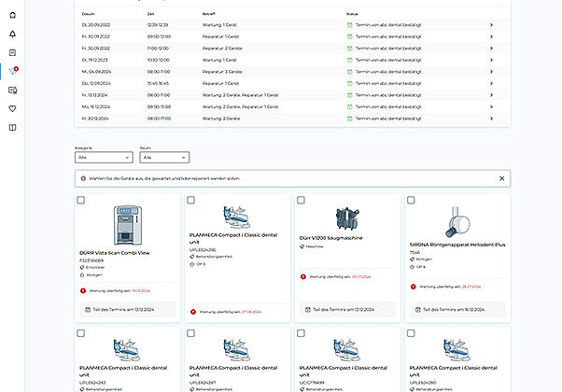
Task: Open favorites heart icon in the sidebar
Action: [12, 108]
